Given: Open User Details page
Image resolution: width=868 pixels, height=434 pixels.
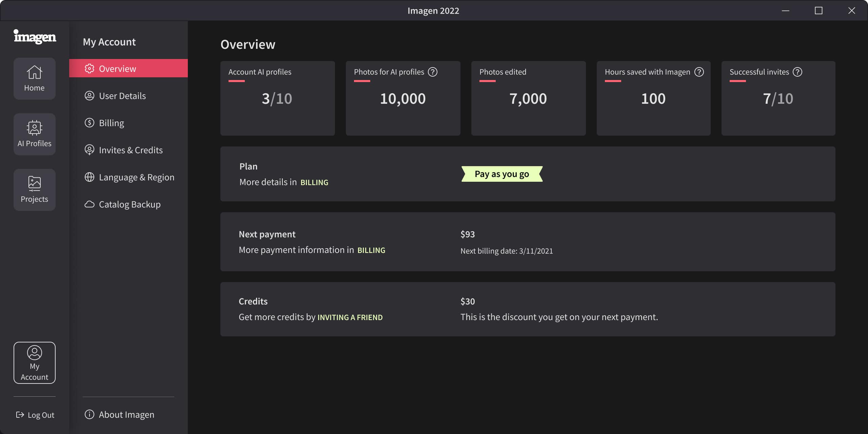Looking at the screenshot, I should (x=122, y=96).
